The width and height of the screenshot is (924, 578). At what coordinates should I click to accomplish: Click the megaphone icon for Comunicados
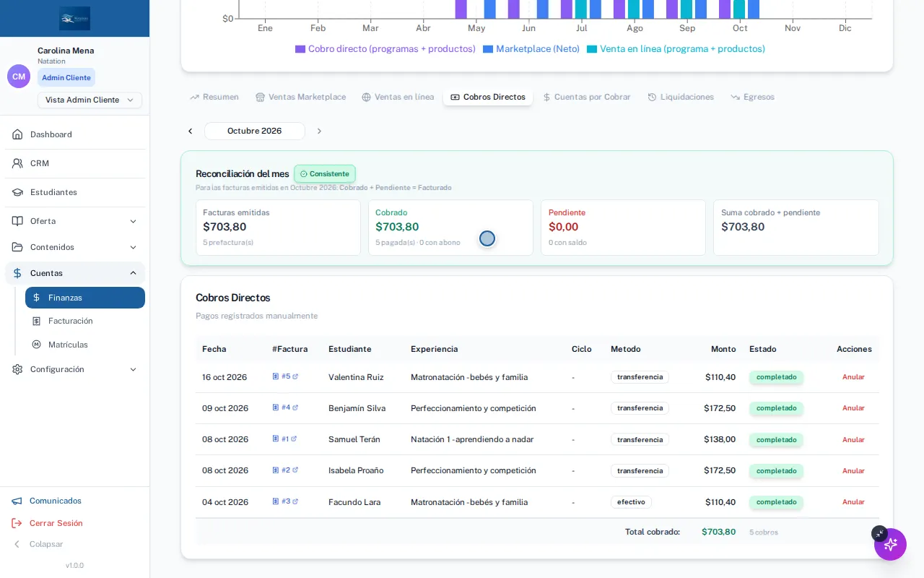click(x=17, y=501)
